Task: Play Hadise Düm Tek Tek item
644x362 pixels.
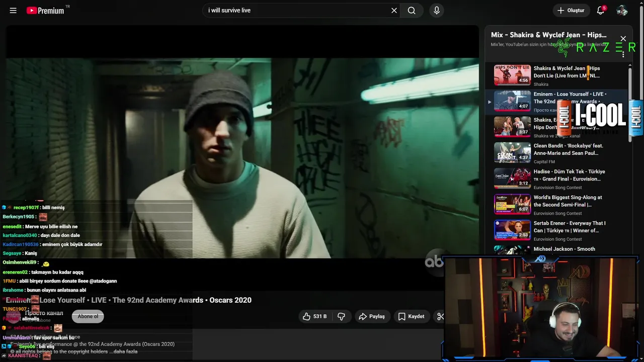Action: [556, 178]
